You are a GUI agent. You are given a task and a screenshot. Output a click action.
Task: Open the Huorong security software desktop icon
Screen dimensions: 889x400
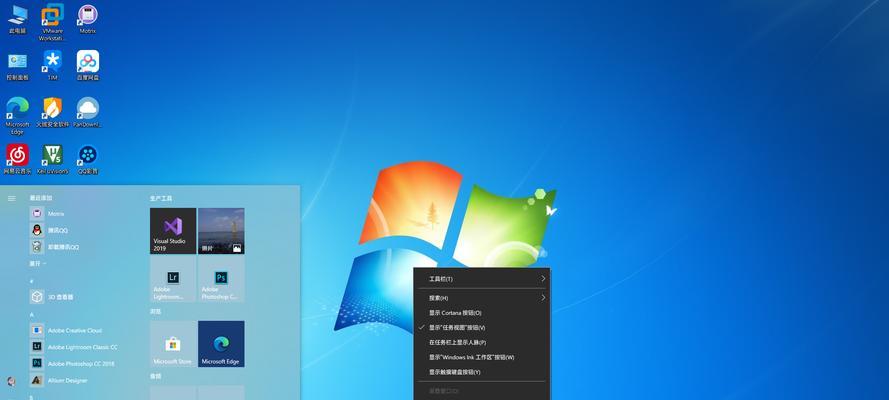pyautogui.click(x=52, y=112)
